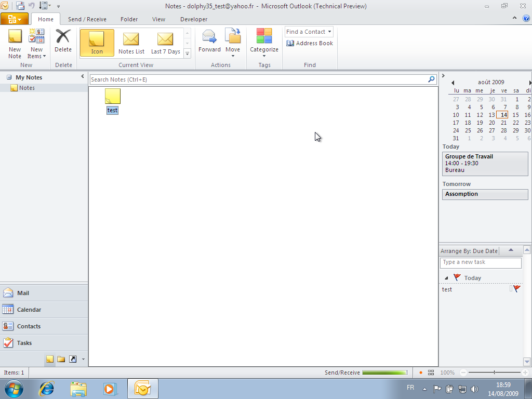Click the status bar view buttons icon

click(x=431, y=373)
